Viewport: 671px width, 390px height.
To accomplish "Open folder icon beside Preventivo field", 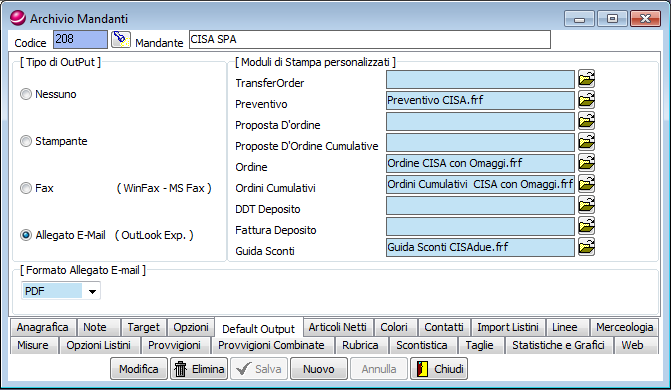I will [586, 100].
